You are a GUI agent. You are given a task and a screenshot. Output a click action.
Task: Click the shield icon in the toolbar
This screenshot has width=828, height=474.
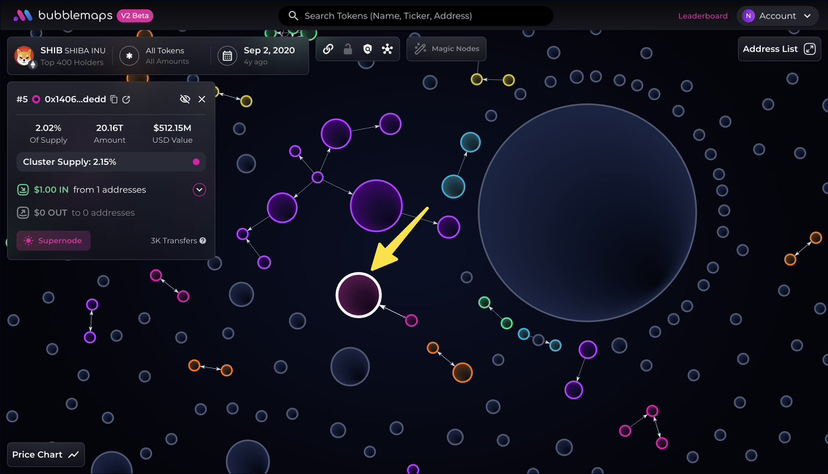pyautogui.click(x=367, y=49)
